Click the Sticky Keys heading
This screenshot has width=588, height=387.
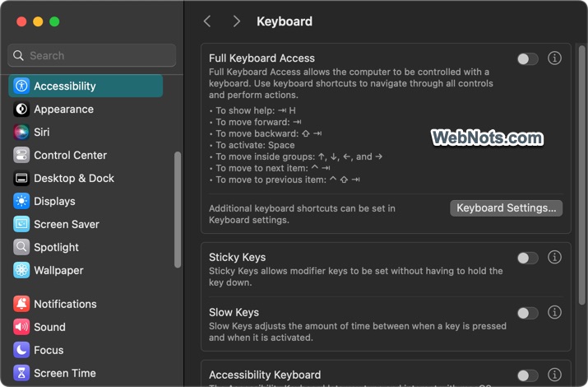(x=237, y=257)
